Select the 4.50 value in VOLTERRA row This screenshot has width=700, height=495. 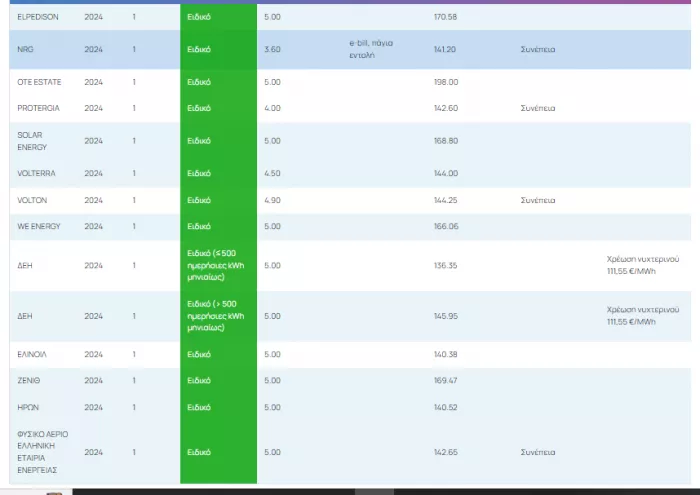click(272, 173)
